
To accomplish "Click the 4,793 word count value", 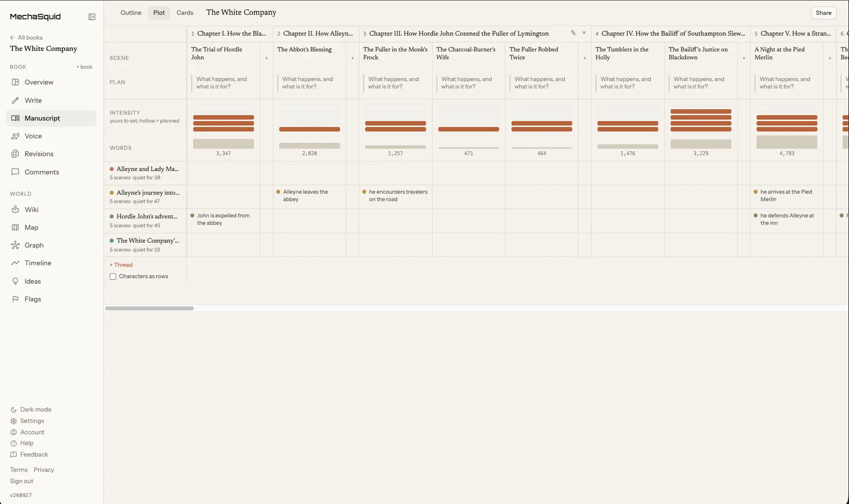I will [787, 153].
